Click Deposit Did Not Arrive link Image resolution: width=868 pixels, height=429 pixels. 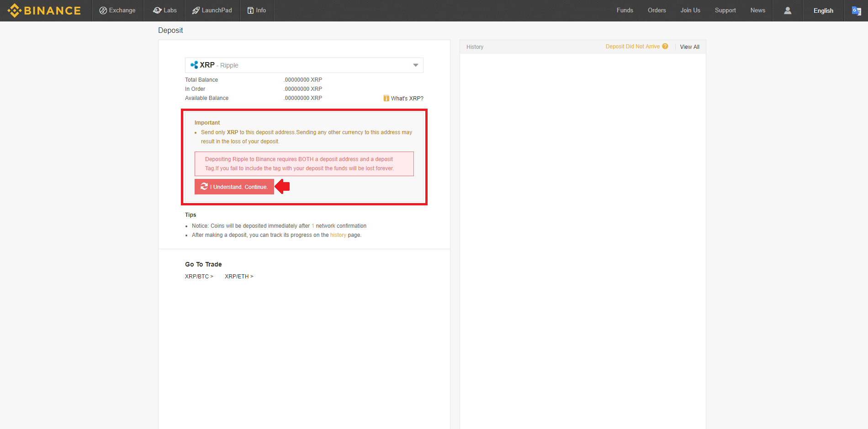(633, 47)
